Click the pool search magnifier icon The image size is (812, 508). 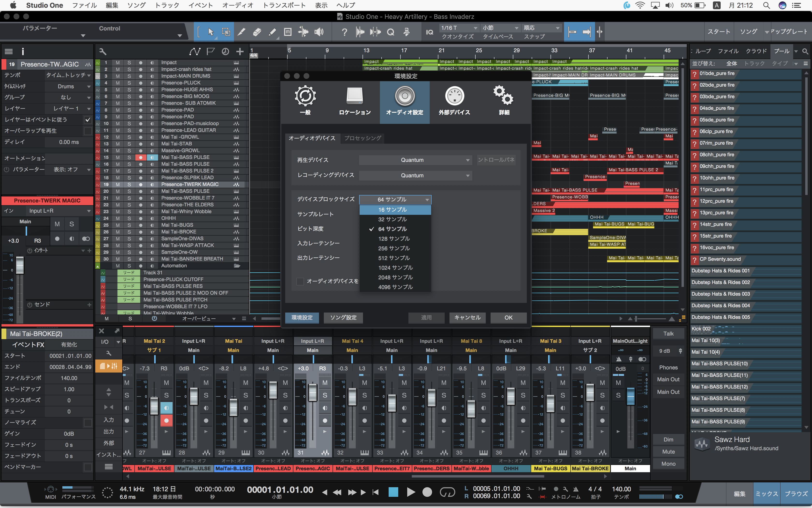[805, 51]
